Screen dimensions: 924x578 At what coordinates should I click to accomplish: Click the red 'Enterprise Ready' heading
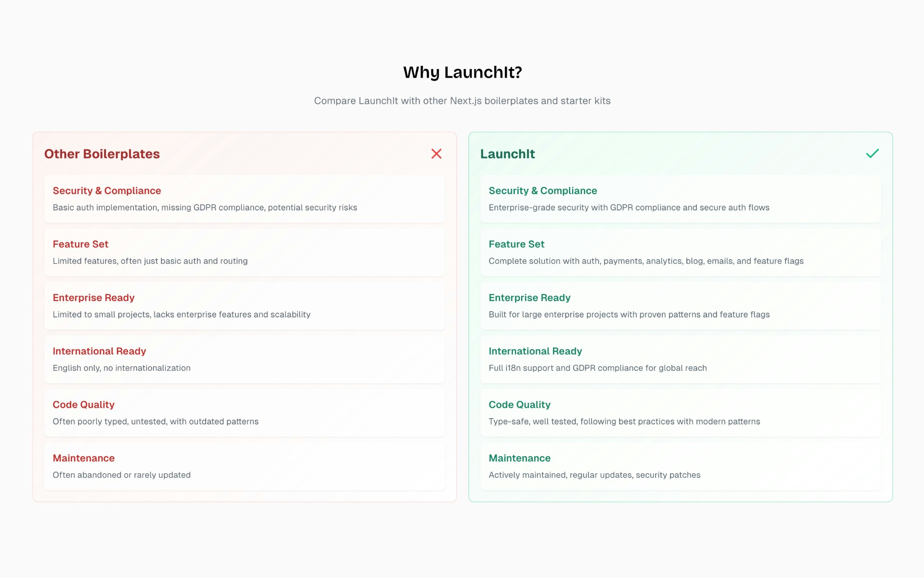pos(93,298)
